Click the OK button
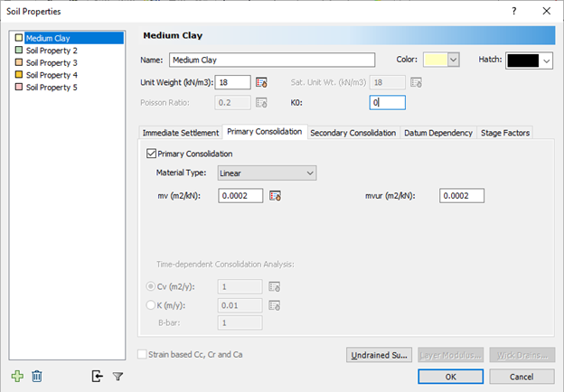564x392 pixels. (450, 376)
